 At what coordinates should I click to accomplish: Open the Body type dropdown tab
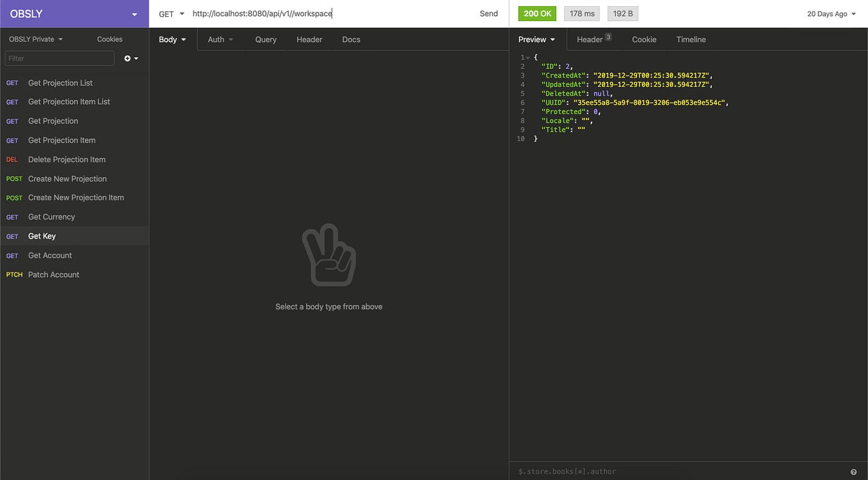[x=172, y=39]
